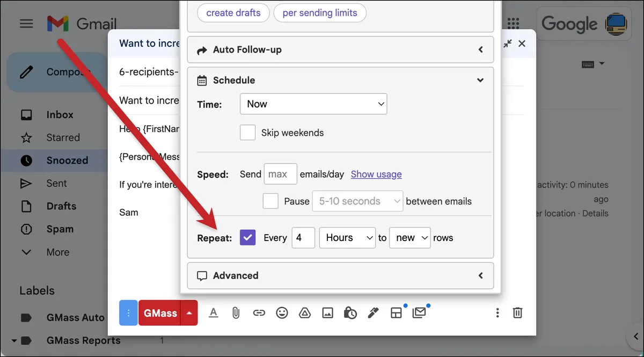644x357 pixels.
Task: Open more compose options three-dot icon
Action: 497,313
